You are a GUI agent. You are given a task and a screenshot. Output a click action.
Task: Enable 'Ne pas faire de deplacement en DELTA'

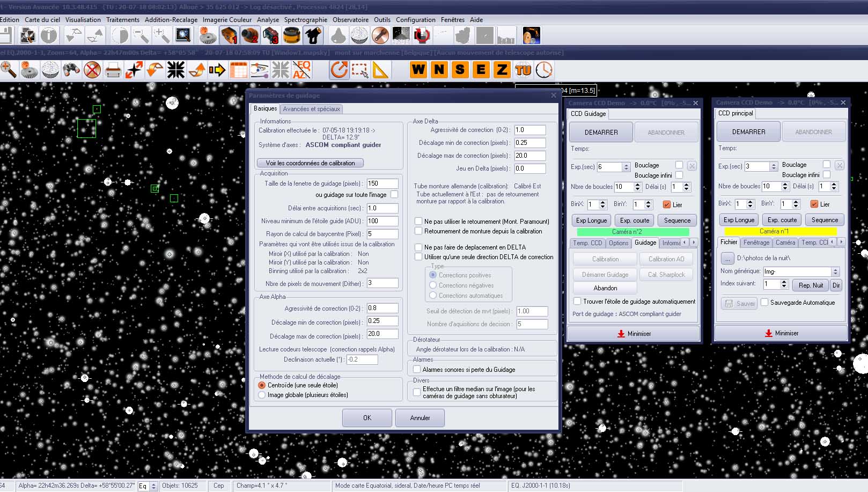click(x=418, y=247)
